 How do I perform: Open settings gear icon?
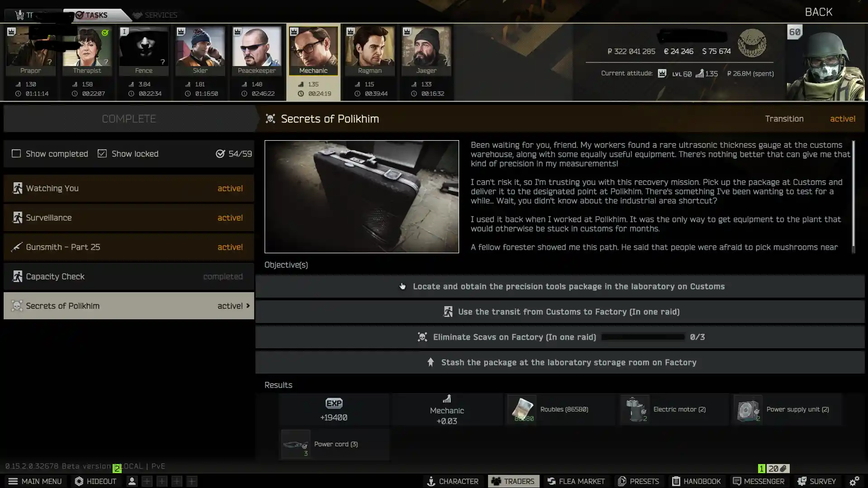(x=854, y=481)
